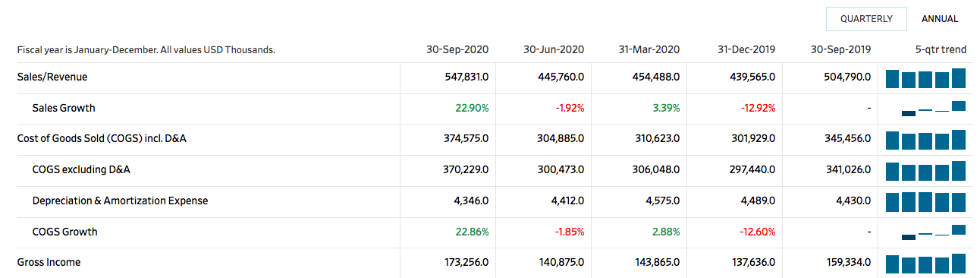Select the 22.90% Sales Growth value
The height and width of the screenshot is (278, 980).
472,108
